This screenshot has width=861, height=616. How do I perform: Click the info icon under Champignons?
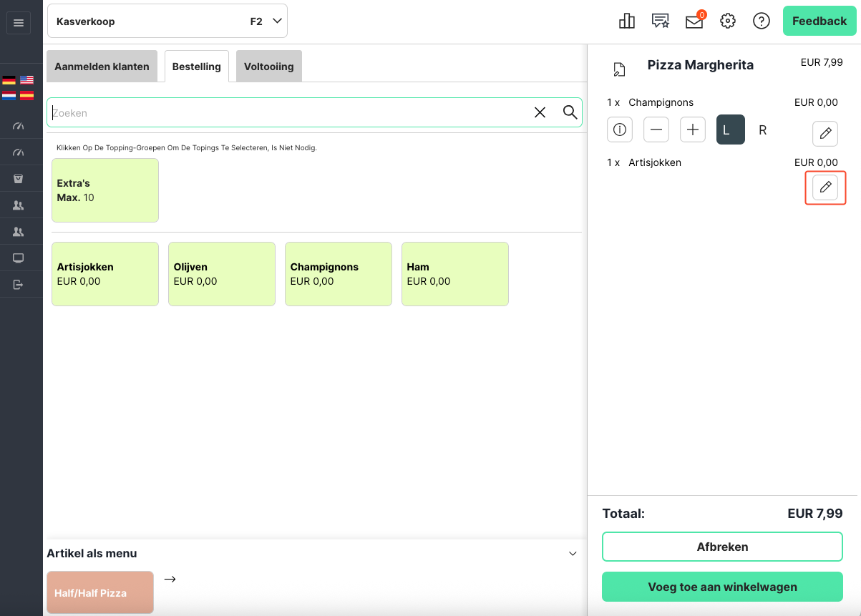620,130
